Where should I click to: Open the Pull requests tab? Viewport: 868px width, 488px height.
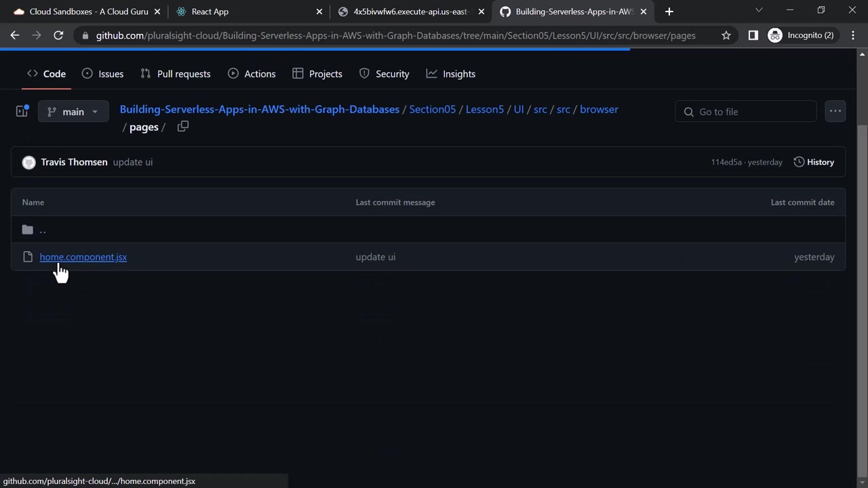click(176, 74)
